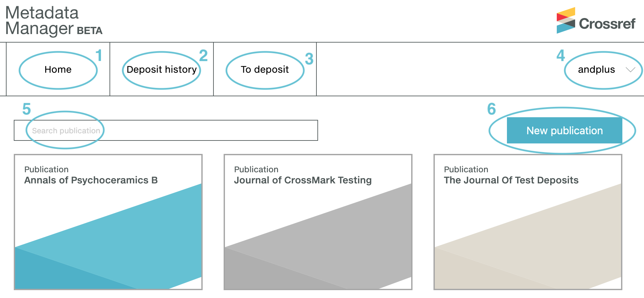The height and width of the screenshot is (298, 644).
Task: Open the Annals of Psychoceramics B publication
Action: tap(91, 180)
